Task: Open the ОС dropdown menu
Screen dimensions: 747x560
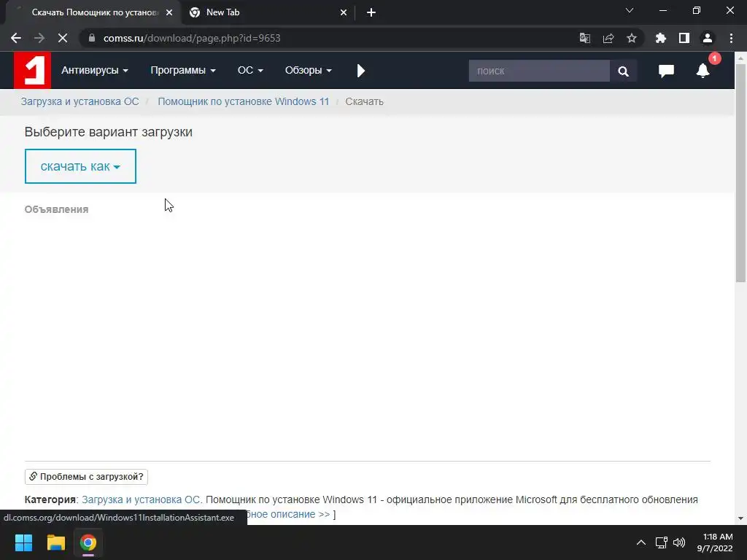Action: coord(250,71)
